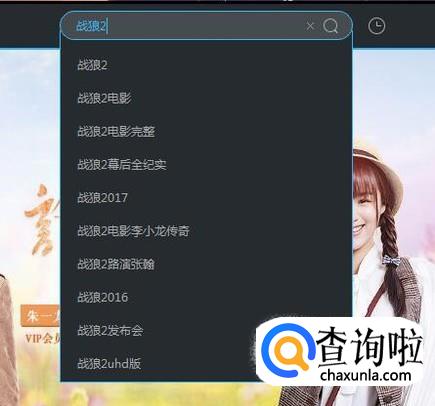Viewport: 435px width, 406px height.
Task: Select 战狼2幕后全纪实 suggestion
Action: coord(206,164)
